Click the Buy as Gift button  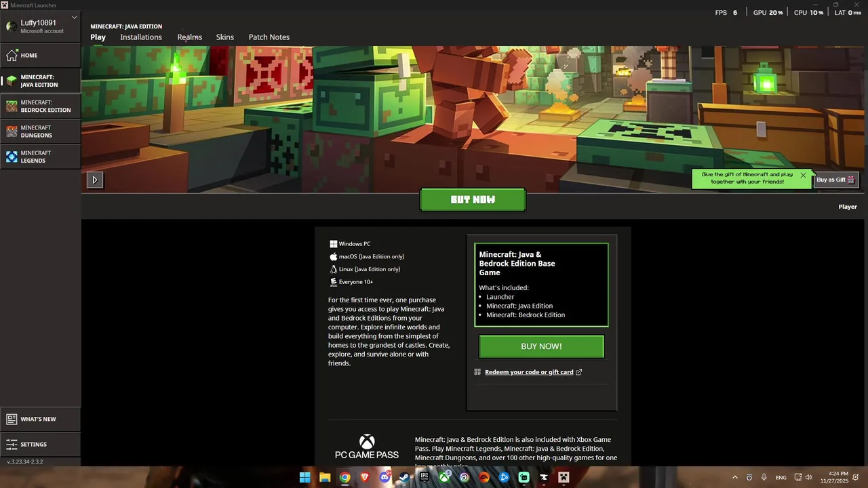click(x=836, y=180)
